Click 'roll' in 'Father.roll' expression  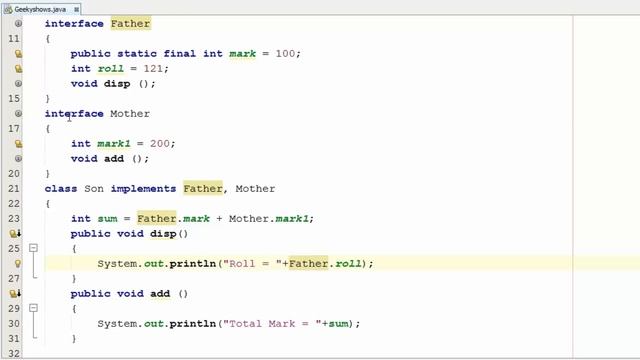tap(348, 264)
